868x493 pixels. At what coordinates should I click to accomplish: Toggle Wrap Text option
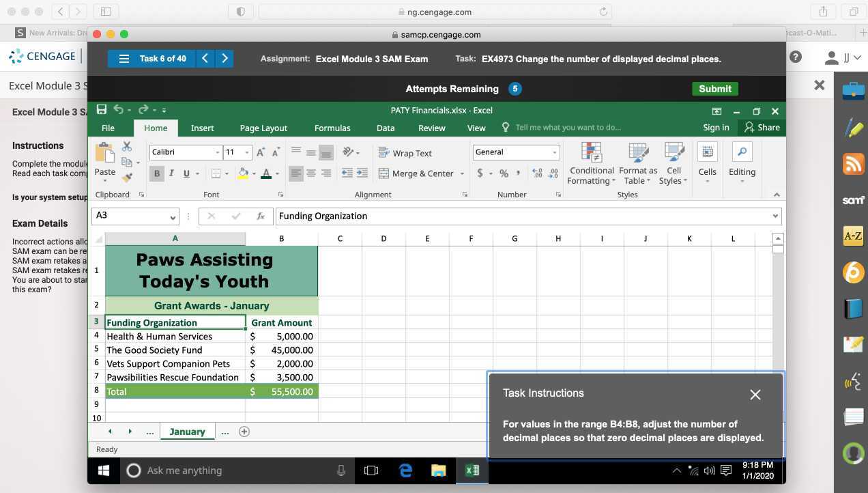pos(405,153)
